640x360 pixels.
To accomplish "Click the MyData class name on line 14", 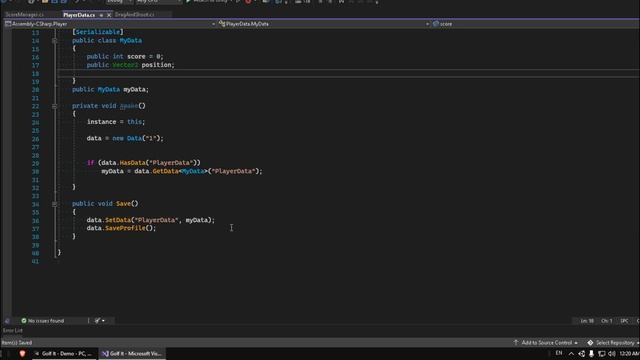I will tap(131, 40).
